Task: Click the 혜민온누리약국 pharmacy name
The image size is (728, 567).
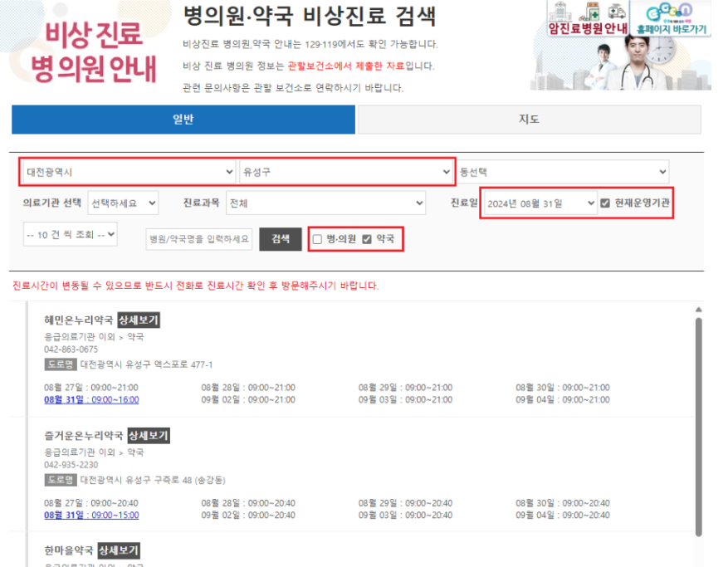Action: tap(79, 320)
